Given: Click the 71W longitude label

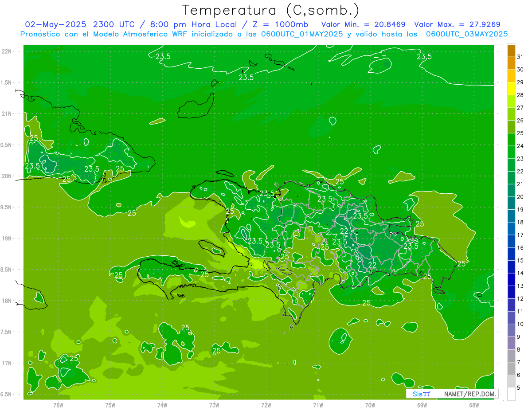Looking at the screenshot, I should click(x=318, y=405).
